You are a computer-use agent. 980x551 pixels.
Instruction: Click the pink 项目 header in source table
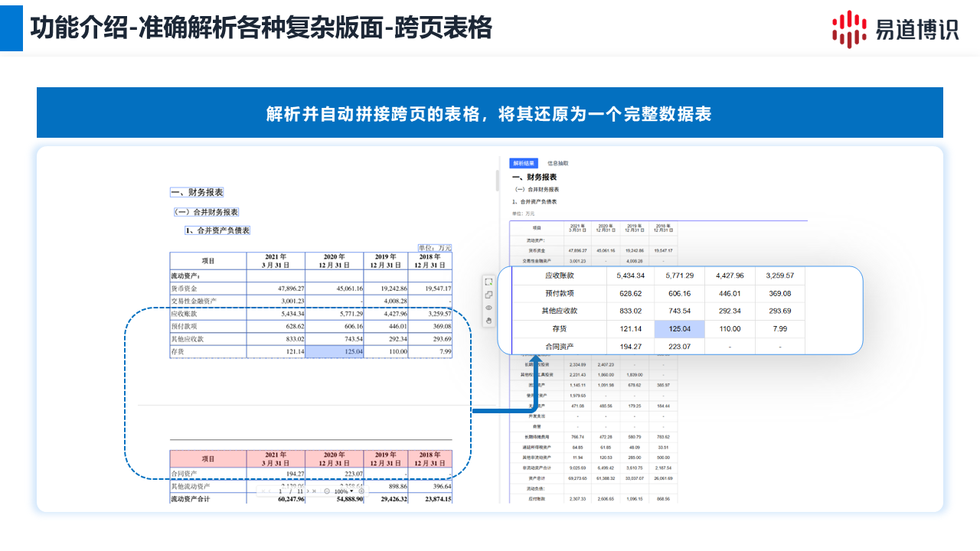click(x=208, y=458)
